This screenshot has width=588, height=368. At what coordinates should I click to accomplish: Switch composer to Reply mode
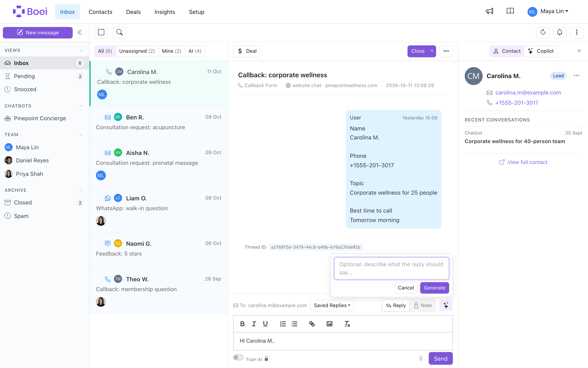click(x=396, y=305)
